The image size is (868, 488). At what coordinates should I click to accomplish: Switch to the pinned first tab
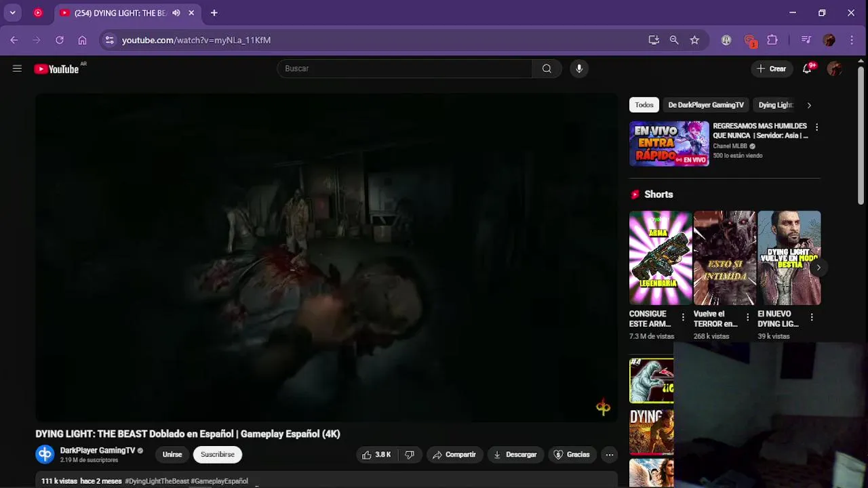coord(38,13)
